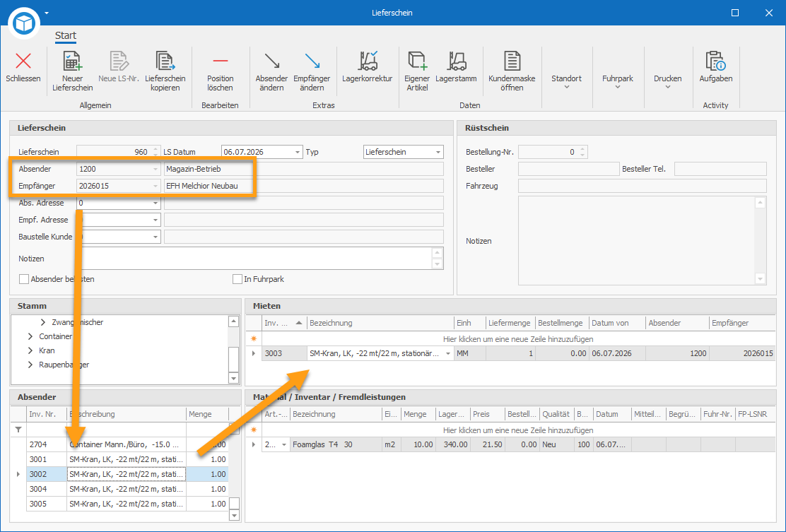
Task: Click Eigener Artikel icon
Action: pos(417,61)
